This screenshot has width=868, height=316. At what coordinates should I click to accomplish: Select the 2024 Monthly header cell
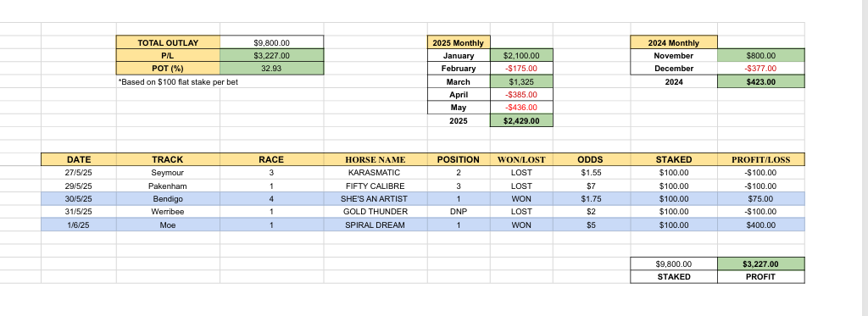(x=674, y=42)
